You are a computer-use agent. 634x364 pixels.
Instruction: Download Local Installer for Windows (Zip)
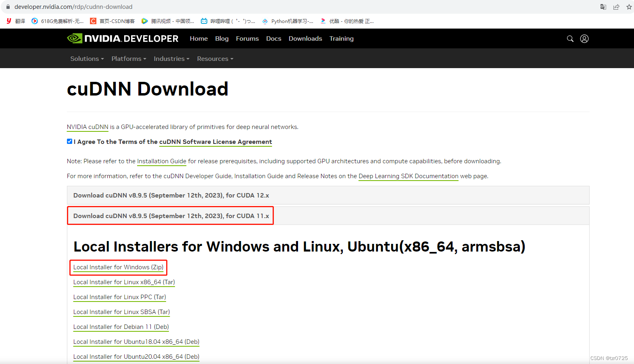tap(118, 267)
